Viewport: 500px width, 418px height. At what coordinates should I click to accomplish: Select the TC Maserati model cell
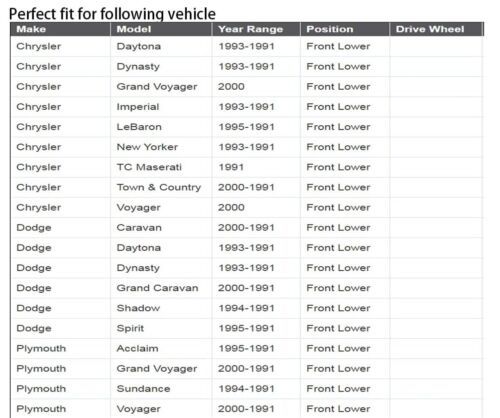(161, 167)
